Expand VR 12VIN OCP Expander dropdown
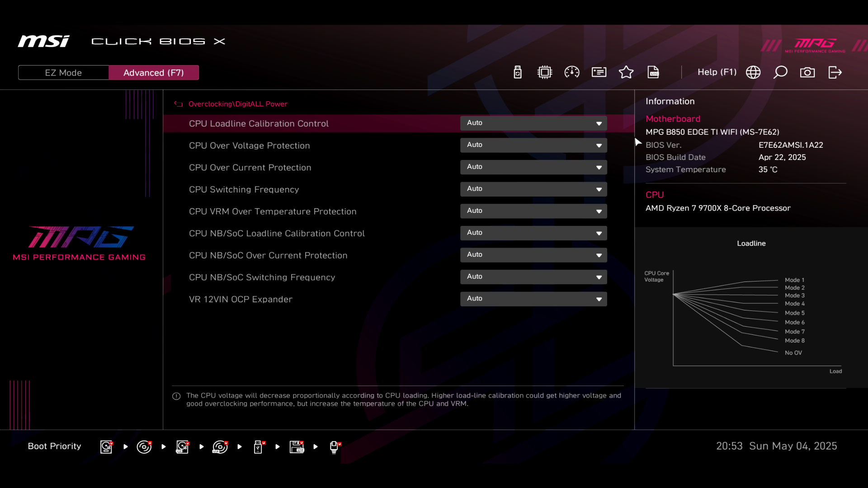Image resolution: width=868 pixels, height=488 pixels. (x=533, y=299)
